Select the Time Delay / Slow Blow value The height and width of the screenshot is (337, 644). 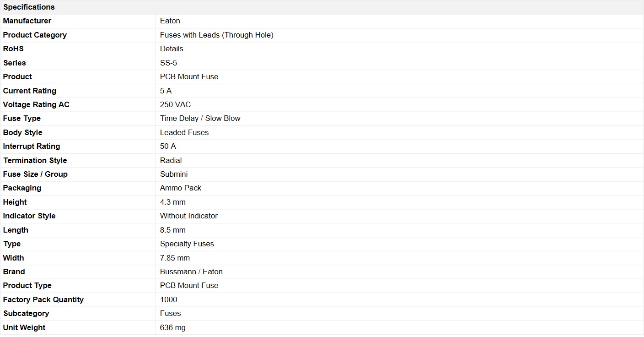pyautogui.click(x=200, y=118)
